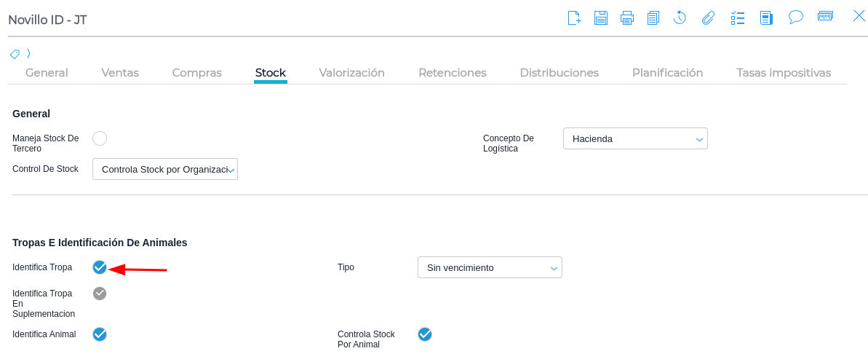Screen dimensions: 868x362
Task: Click the paperclip attachment icon
Action: [708, 17]
